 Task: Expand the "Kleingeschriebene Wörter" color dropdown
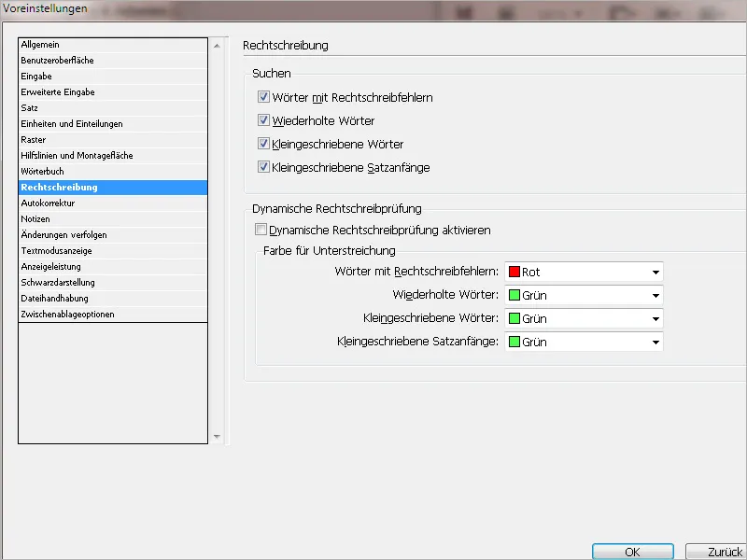pos(654,318)
